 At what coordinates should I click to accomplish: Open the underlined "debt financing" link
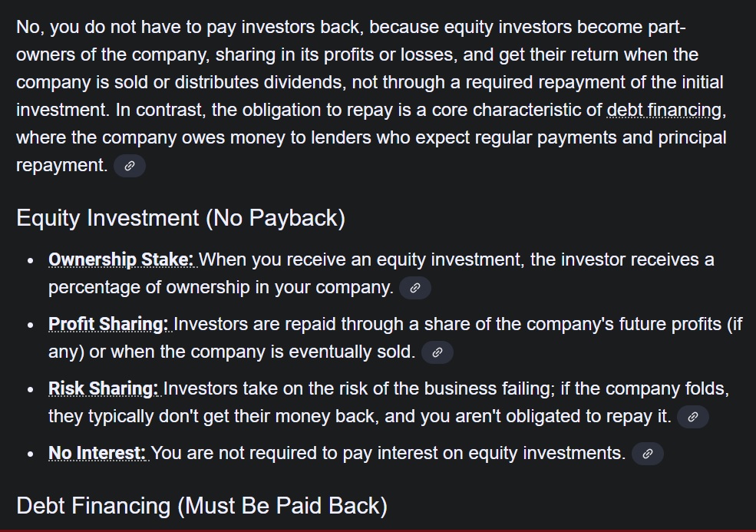(665, 110)
